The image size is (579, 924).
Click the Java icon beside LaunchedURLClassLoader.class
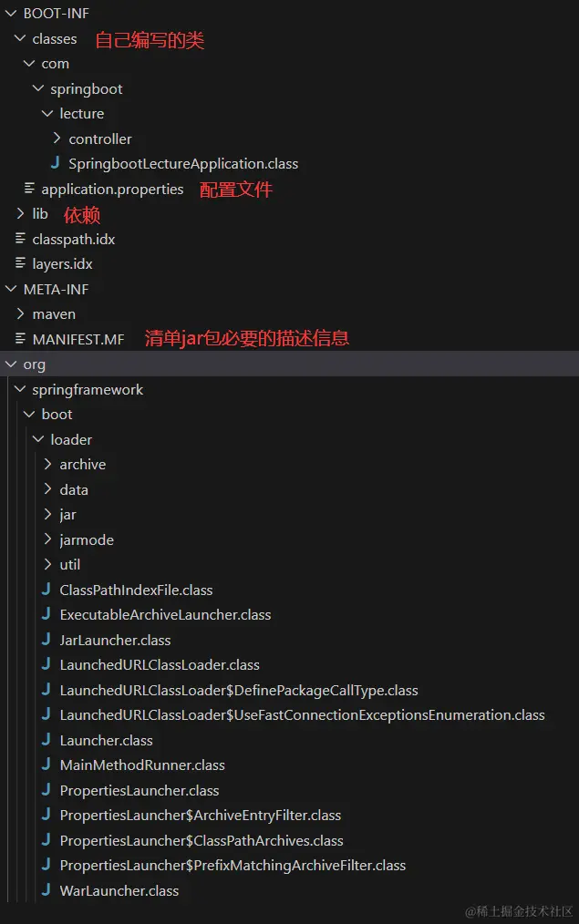pos(46,663)
